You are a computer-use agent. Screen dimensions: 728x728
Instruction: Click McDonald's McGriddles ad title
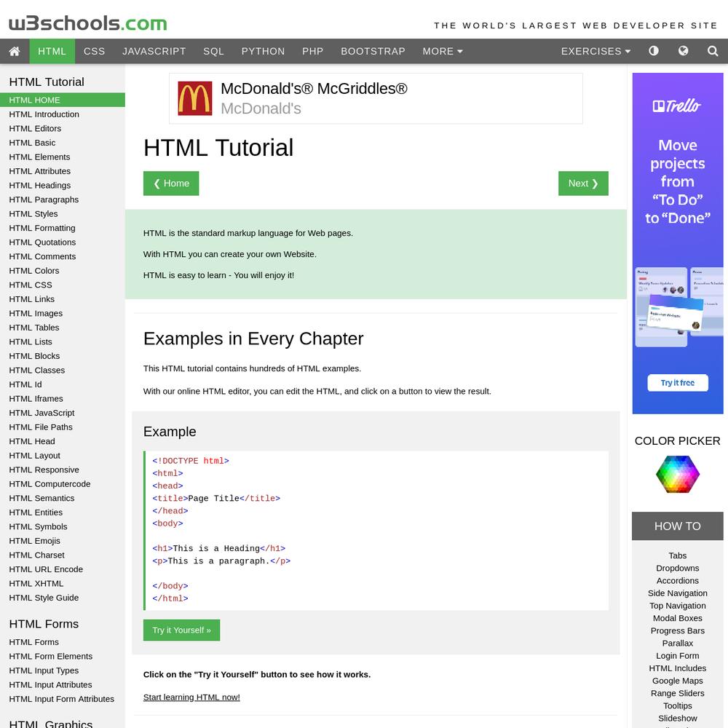314,88
